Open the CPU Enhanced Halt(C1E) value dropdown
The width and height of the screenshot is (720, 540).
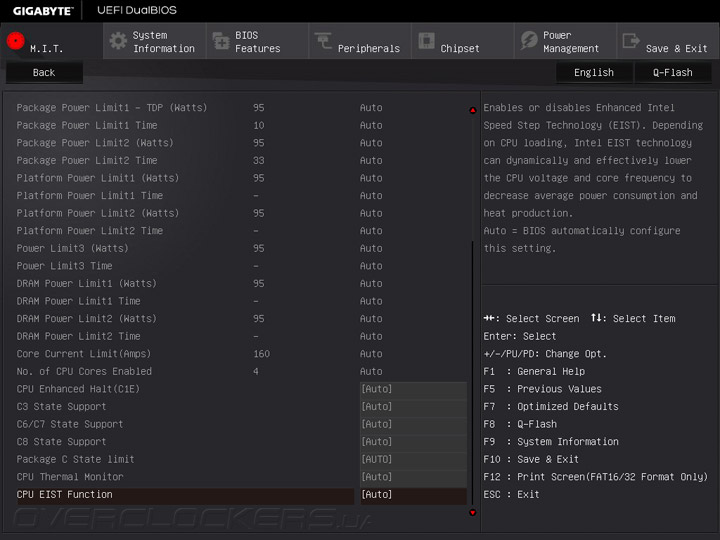click(412, 389)
